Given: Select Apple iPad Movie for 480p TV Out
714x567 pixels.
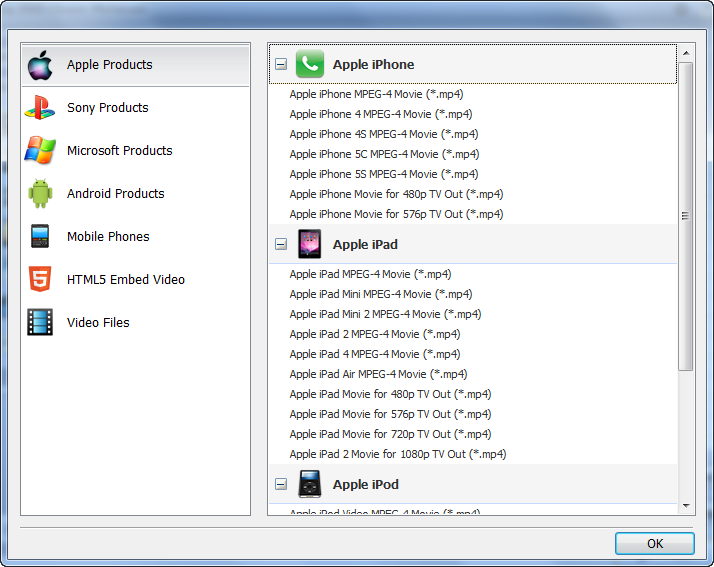Looking at the screenshot, I should pos(390,394).
